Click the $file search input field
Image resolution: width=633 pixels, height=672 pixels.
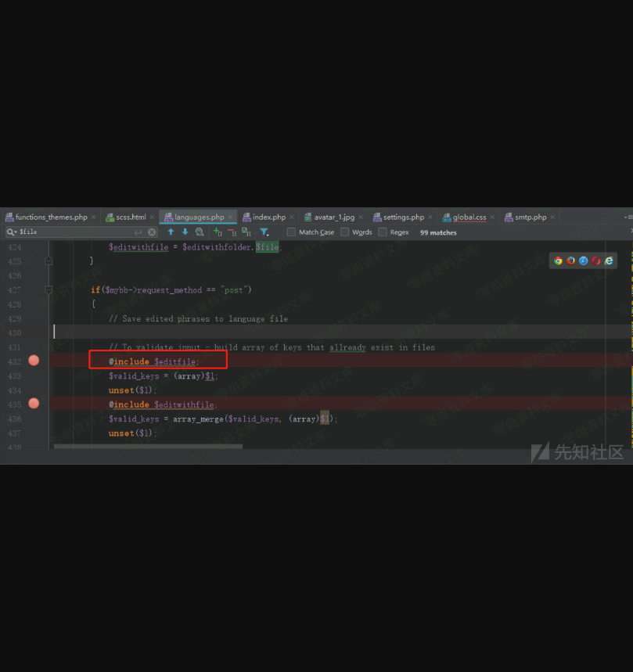coord(78,232)
